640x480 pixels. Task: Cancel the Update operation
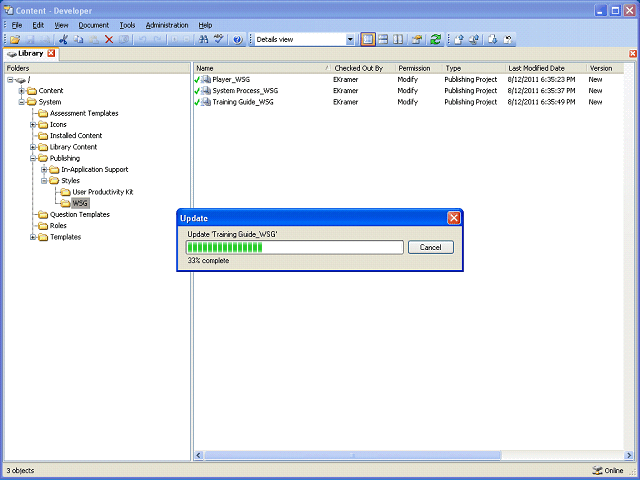pyautogui.click(x=431, y=247)
